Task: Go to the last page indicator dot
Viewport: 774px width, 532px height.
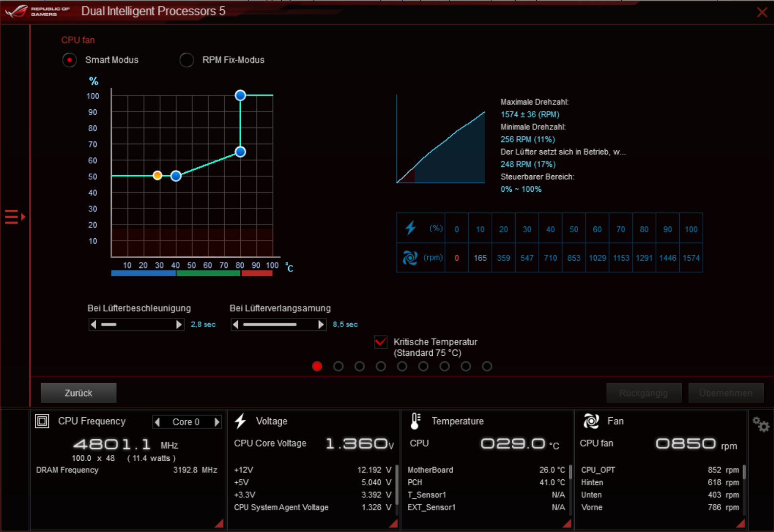Action: [x=487, y=366]
